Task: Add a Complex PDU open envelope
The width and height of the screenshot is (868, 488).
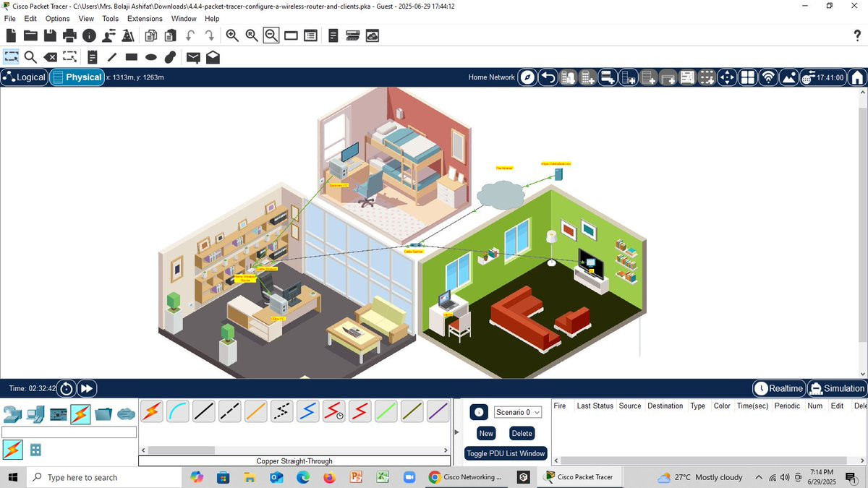Action: tap(213, 57)
